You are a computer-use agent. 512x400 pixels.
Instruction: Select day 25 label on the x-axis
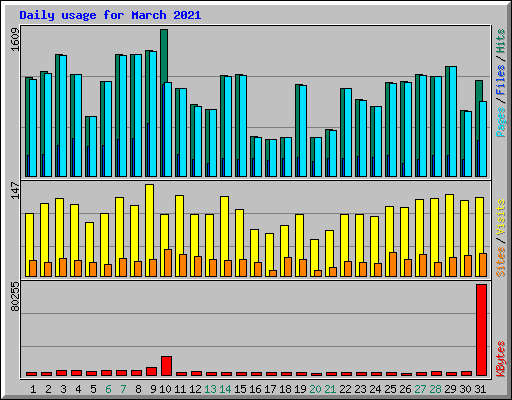[390, 389]
